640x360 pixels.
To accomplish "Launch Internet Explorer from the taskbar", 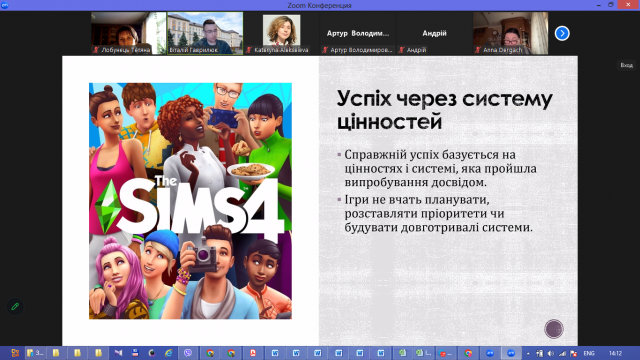I will 169,353.
